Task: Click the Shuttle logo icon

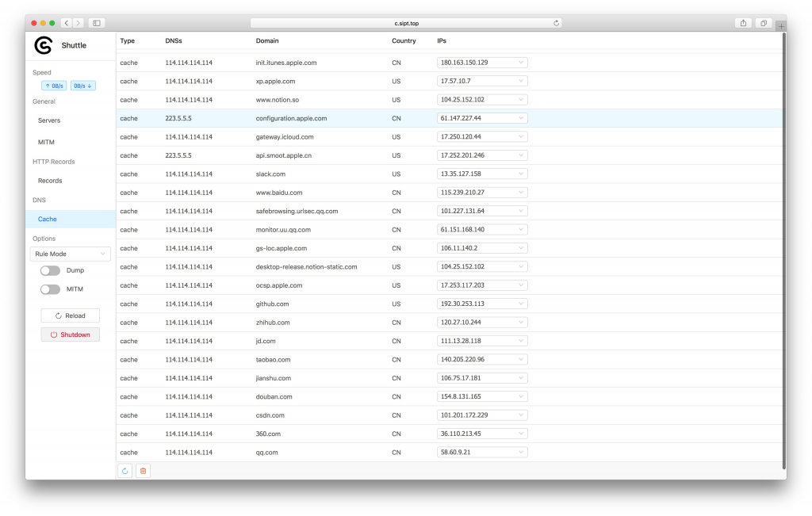Action: 44,45
